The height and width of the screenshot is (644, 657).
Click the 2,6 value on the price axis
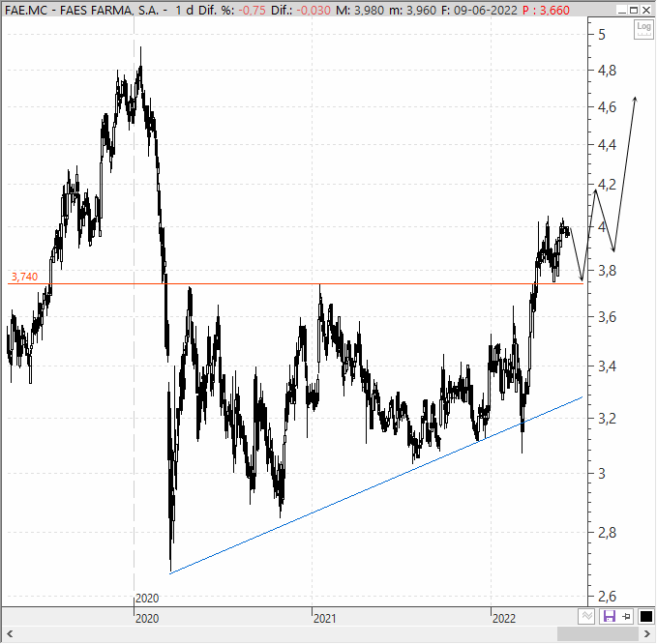[607, 596]
